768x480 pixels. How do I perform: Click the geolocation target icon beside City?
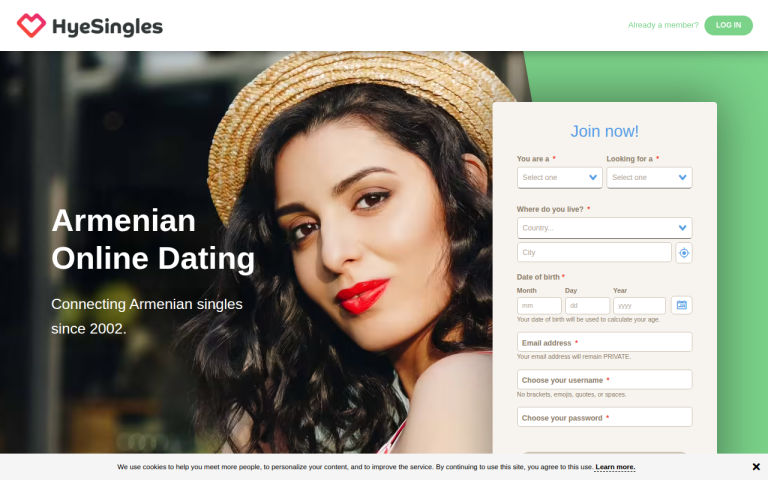click(x=684, y=253)
